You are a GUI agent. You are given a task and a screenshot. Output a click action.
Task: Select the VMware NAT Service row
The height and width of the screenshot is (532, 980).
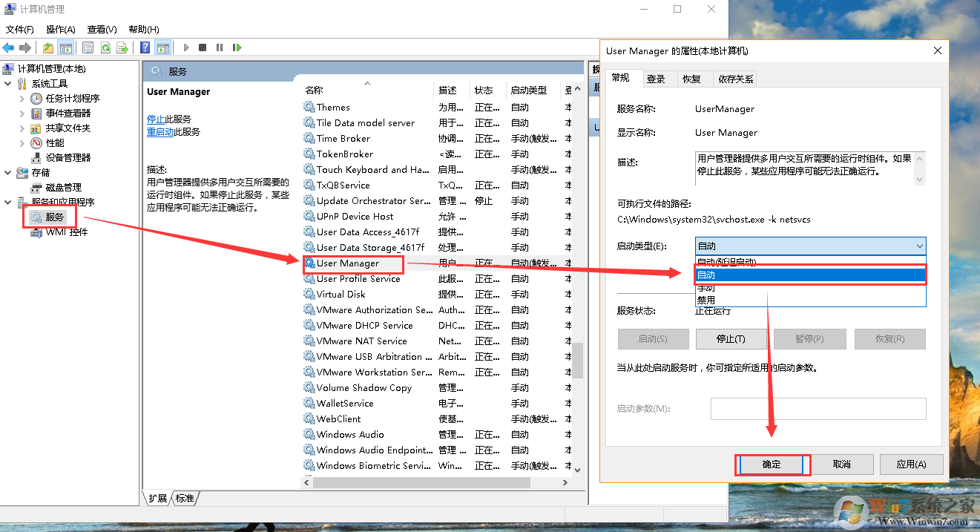[438, 341]
